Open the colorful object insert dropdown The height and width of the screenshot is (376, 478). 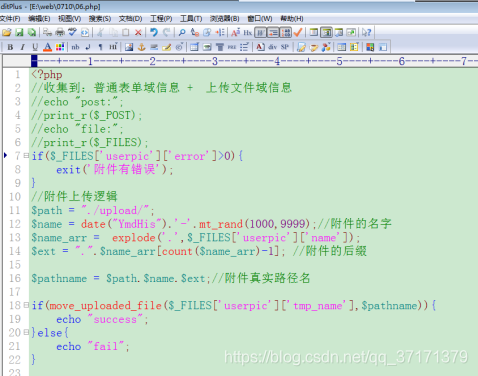point(326,47)
